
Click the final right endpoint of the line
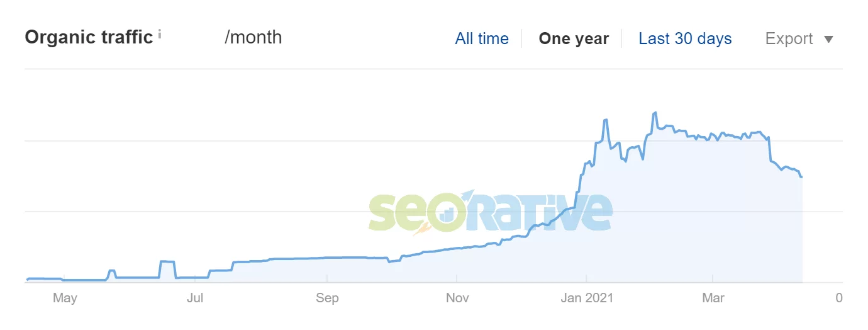801,177
